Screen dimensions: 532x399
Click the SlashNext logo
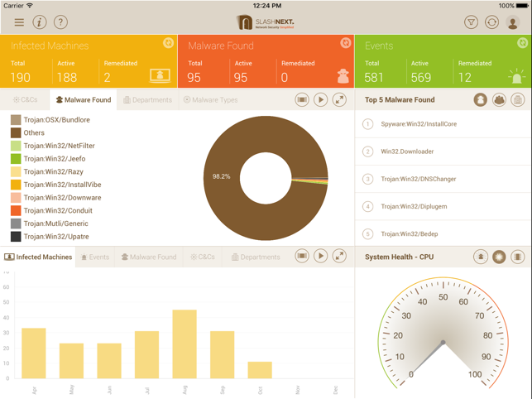pos(266,22)
